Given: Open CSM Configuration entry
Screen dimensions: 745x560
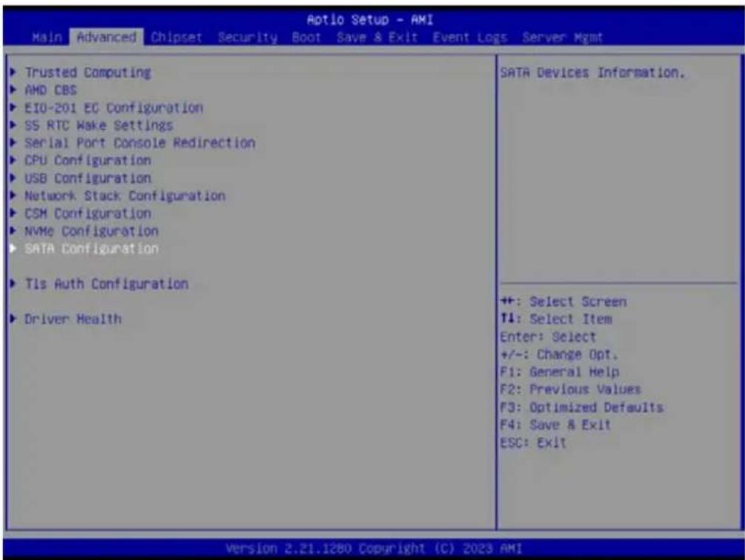Looking at the screenshot, I should click(88, 214).
